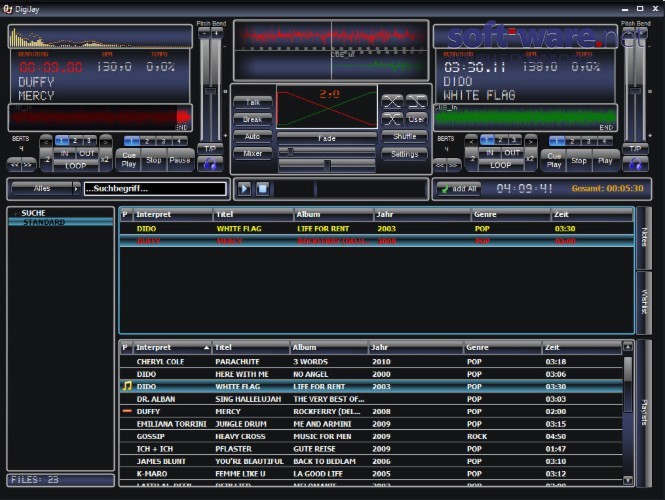Open the Playlists side tab
The width and height of the screenshot is (665, 500).
pos(644,412)
